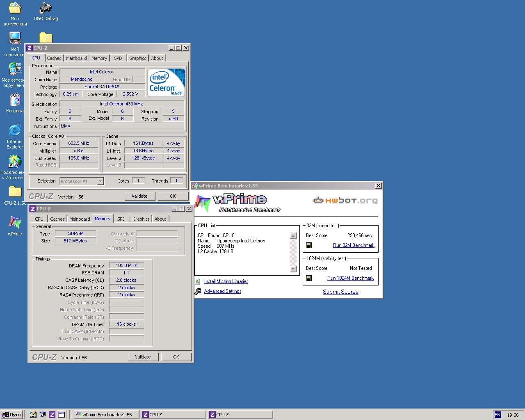Click the Intel Celeron inside logo
This screenshot has height=420, width=525.
pos(167,82)
